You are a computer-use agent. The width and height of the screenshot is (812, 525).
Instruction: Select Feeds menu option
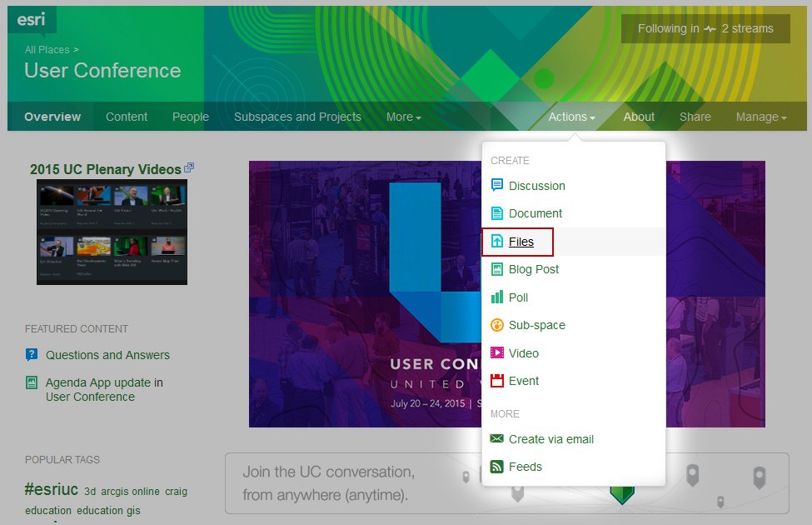coord(573,467)
